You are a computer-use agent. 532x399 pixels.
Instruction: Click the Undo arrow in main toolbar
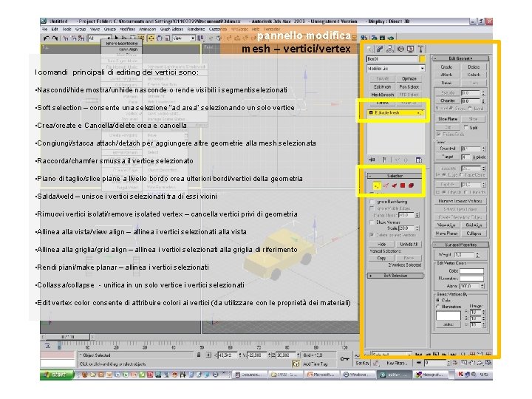point(47,38)
